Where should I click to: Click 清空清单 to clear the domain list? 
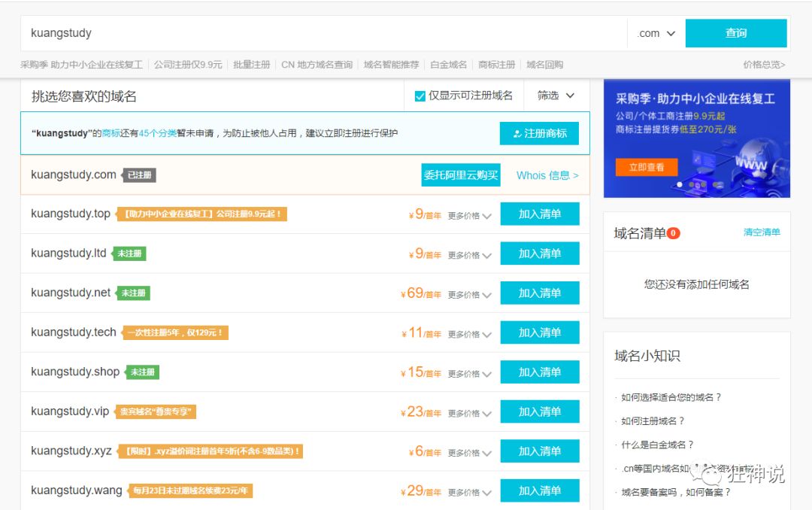coord(762,232)
